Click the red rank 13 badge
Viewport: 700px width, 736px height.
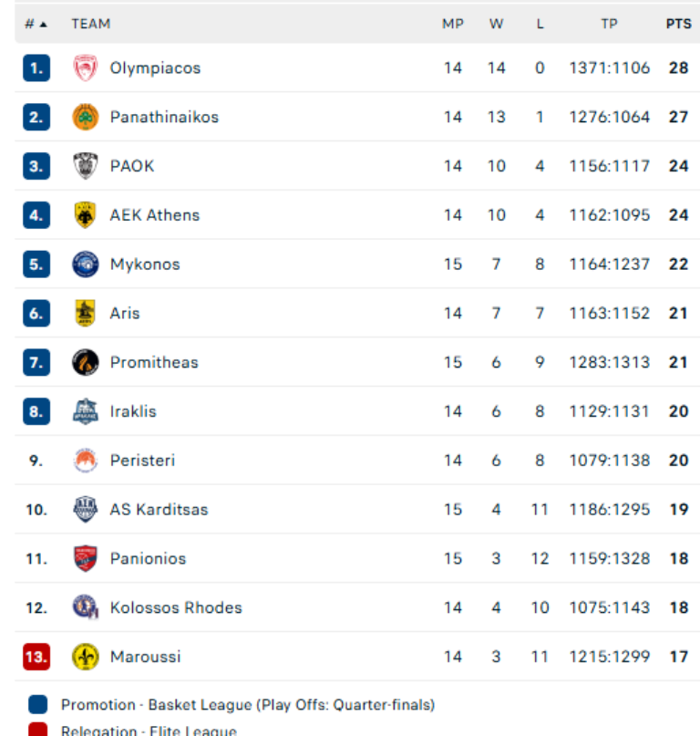pyautogui.click(x=36, y=657)
